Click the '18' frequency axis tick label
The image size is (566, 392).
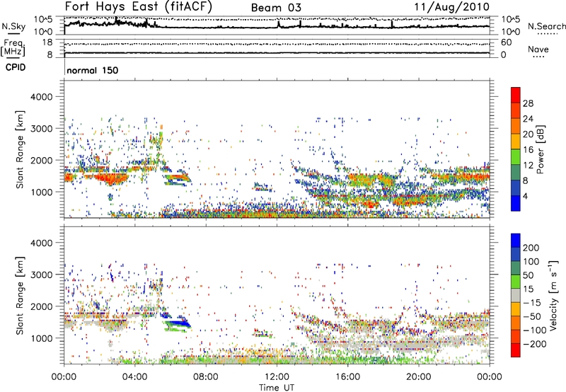pyautogui.click(x=47, y=42)
